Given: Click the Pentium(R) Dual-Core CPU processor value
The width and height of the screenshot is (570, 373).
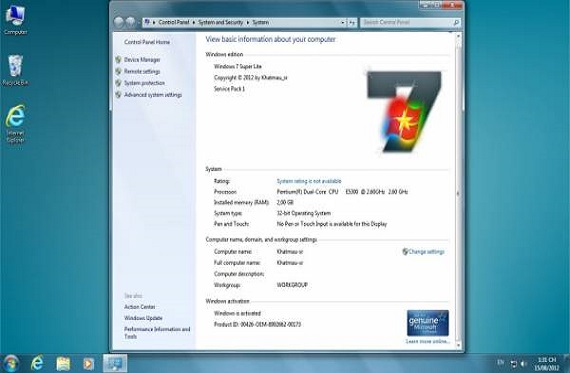Looking at the screenshot, I should 342,192.
